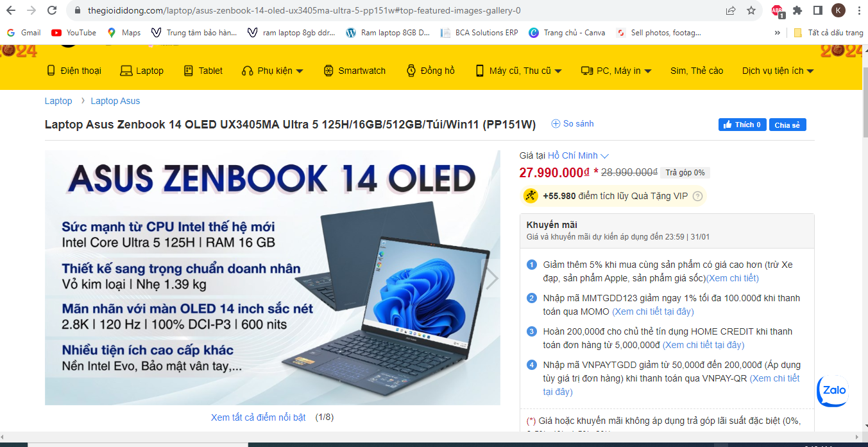This screenshot has height=447, width=868.
Task: Open the share page icon in address bar
Action: [x=731, y=10]
